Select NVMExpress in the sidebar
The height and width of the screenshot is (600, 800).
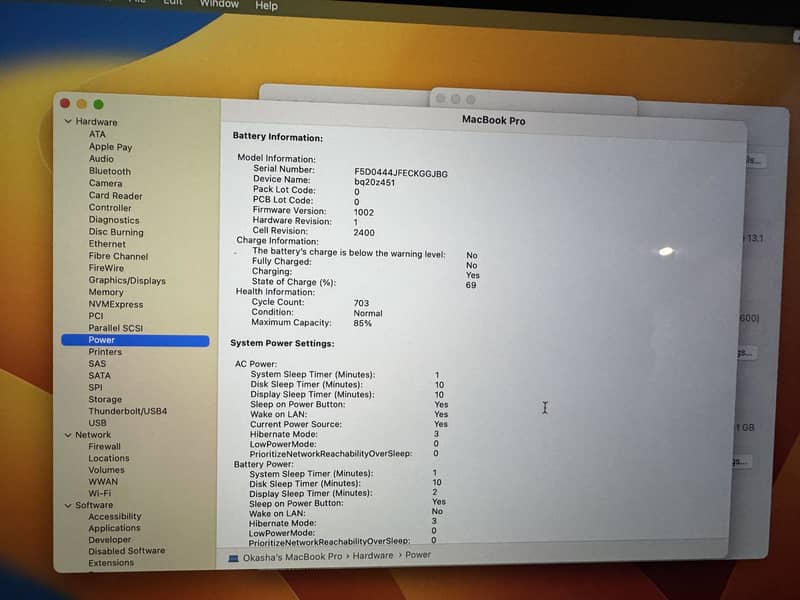tap(115, 304)
